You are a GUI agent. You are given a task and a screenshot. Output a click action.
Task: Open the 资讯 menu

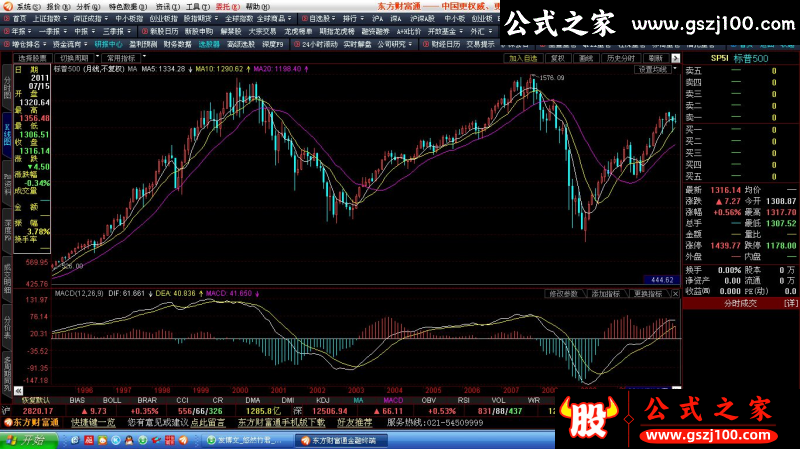click(168, 7)
